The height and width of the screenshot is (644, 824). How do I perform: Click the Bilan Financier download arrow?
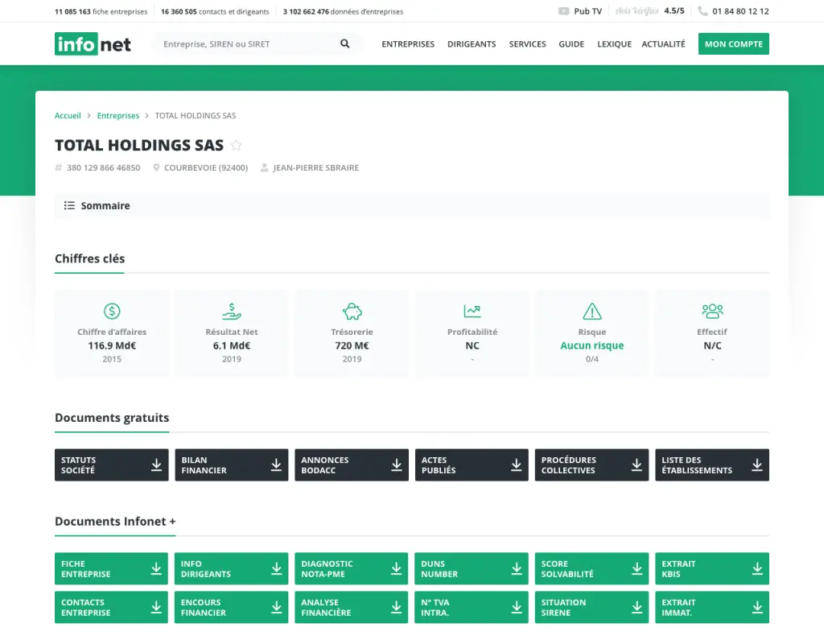point(276,464)
